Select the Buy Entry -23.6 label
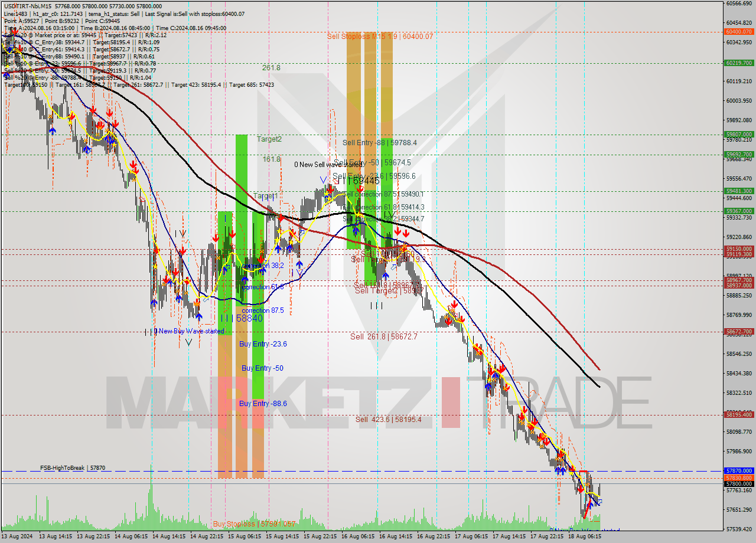 (x=263, y=344)
